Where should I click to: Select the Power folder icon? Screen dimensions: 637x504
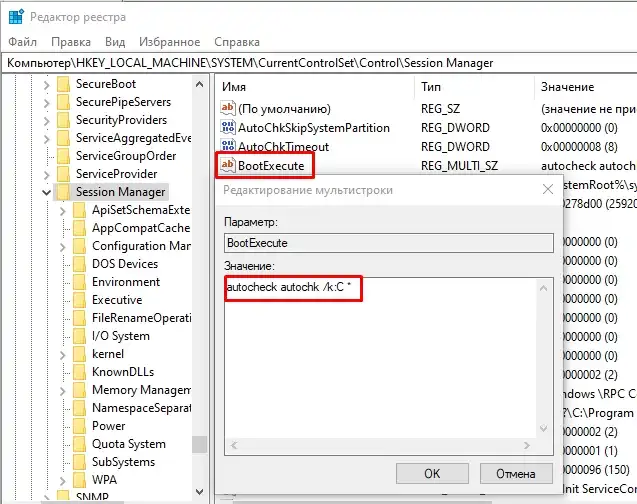coord(79,426)
